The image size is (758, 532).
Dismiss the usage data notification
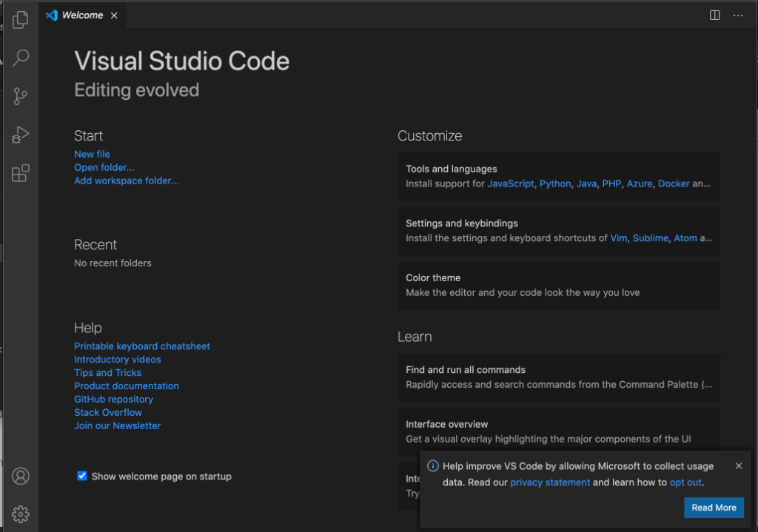click(x=738, y=466)
